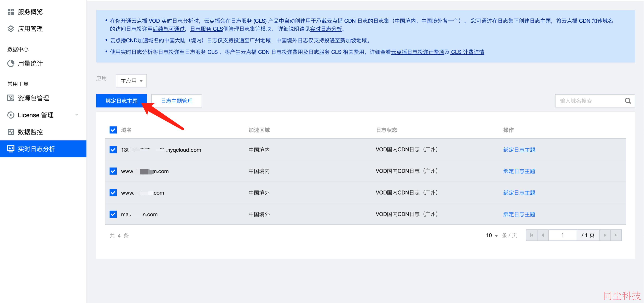The width and height of the screenshot is (644, 303).
Task: Click 绑定日志主题 for the mas…n.com row
Action: (x=519, y=214)
